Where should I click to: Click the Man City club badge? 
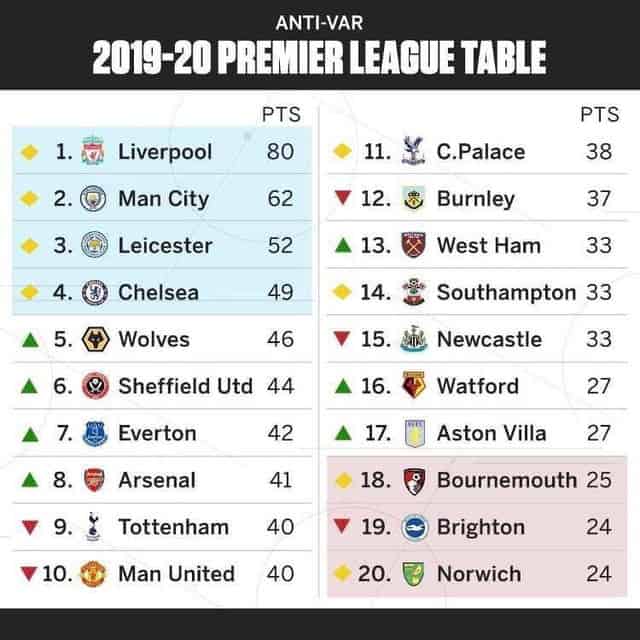[93, 198]
